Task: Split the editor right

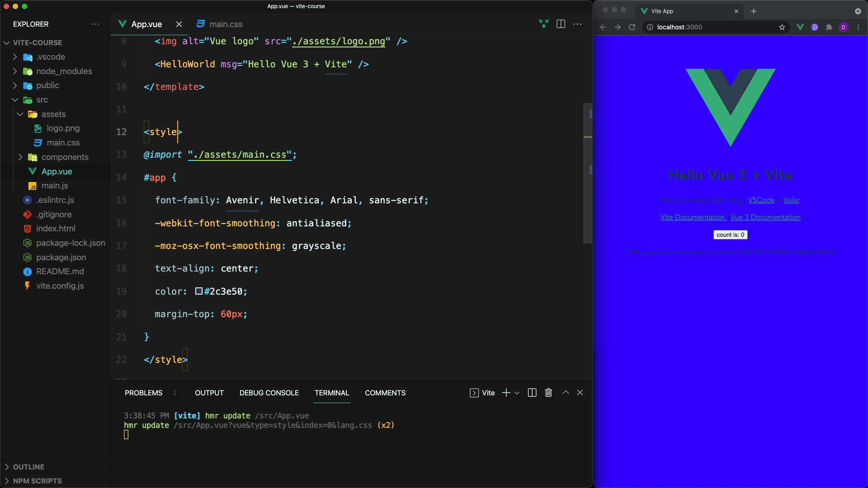Action: pyautogui.click(x=561, y=24)
